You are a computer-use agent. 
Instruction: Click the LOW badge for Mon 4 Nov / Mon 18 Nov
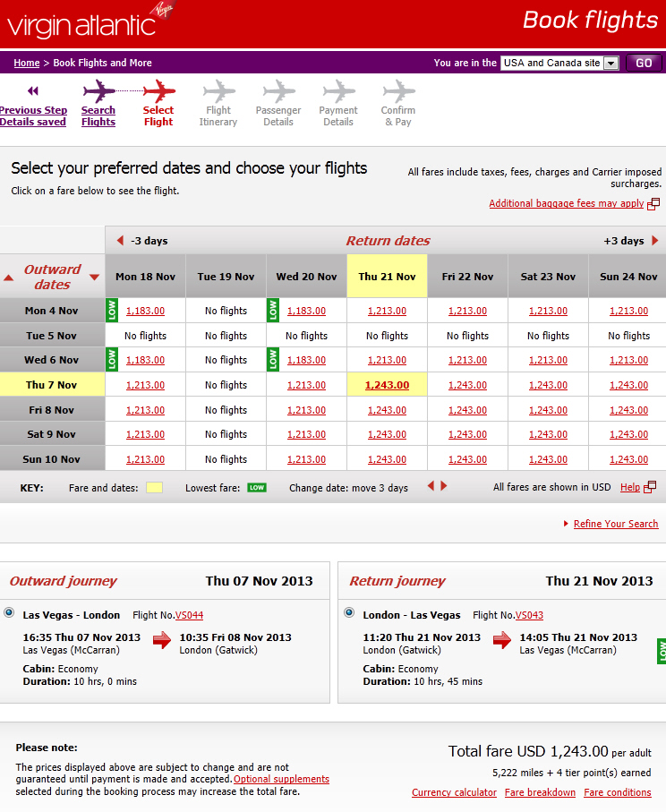(112, 310)
